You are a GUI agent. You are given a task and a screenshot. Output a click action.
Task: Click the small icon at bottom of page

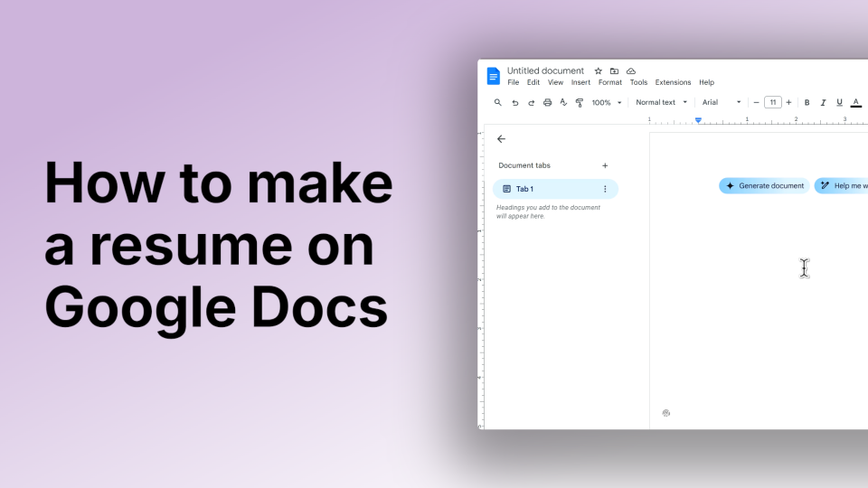[x=666, y=413]
